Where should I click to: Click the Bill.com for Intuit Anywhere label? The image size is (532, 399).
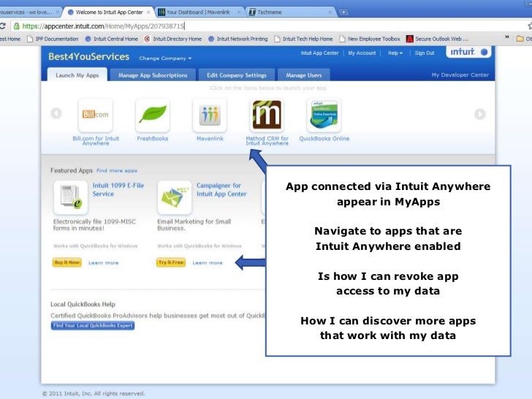[x=96, y=141]
